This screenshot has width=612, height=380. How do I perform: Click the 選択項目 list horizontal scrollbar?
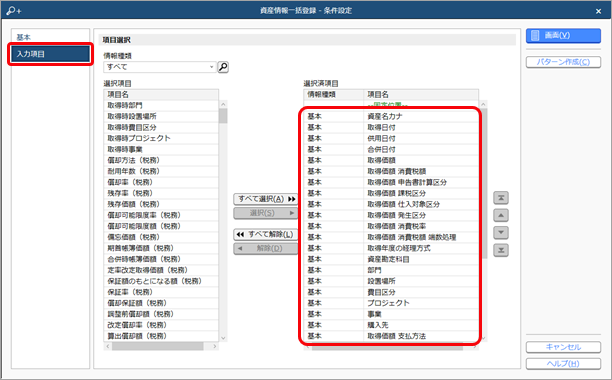[x=158, y=346]
